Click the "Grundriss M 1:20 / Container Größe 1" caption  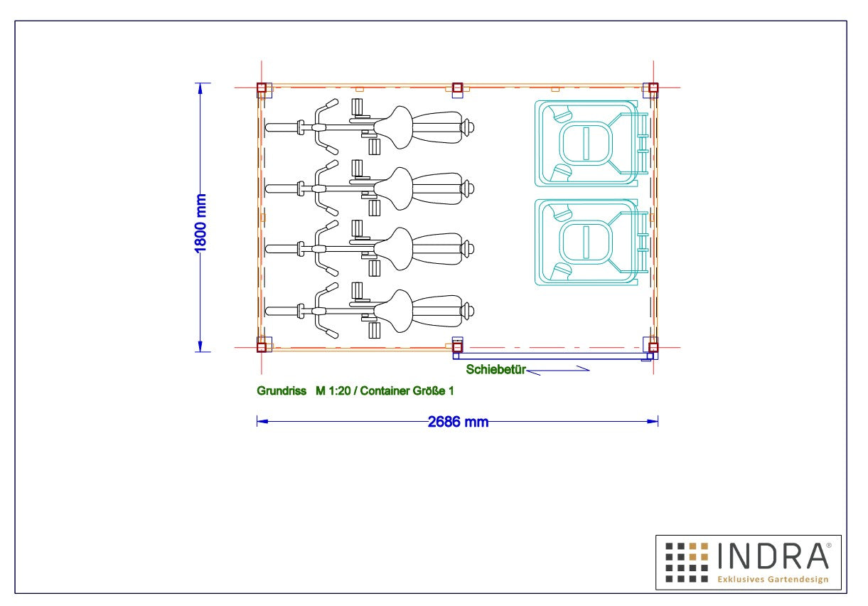click(x=355, y=391)
